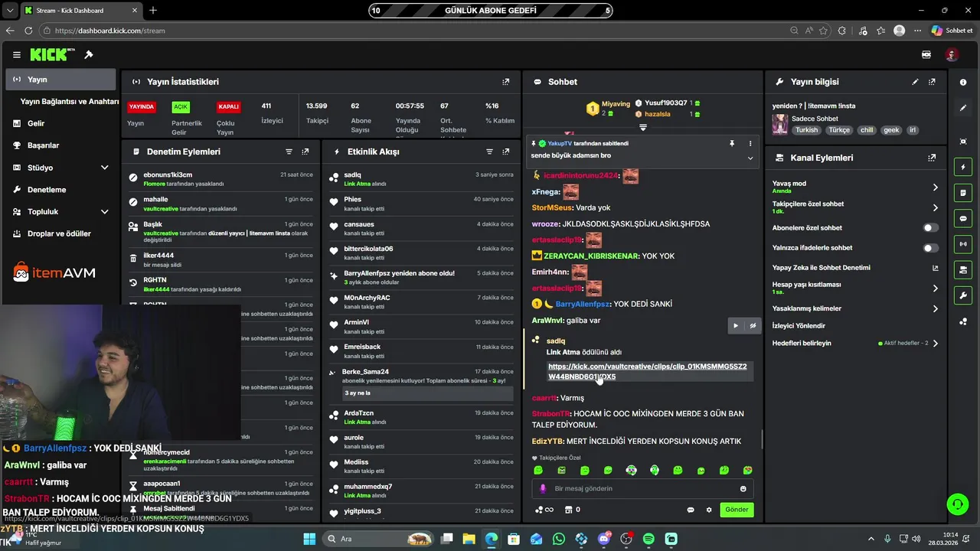This screenshot has width=980, height=551.
Task: Pop out the Etkinlik Akışı panel
Action: pyautogui.click(x=505, y=152)
